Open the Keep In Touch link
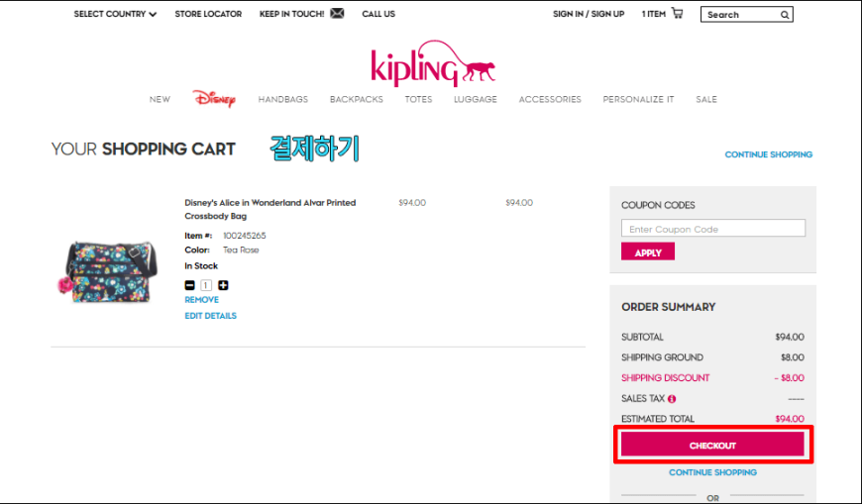 pyautogui.click(x=292, y=14)
